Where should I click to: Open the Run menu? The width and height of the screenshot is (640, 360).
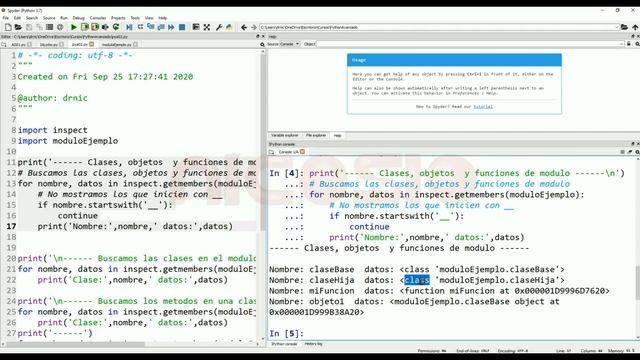click(64, 18)
